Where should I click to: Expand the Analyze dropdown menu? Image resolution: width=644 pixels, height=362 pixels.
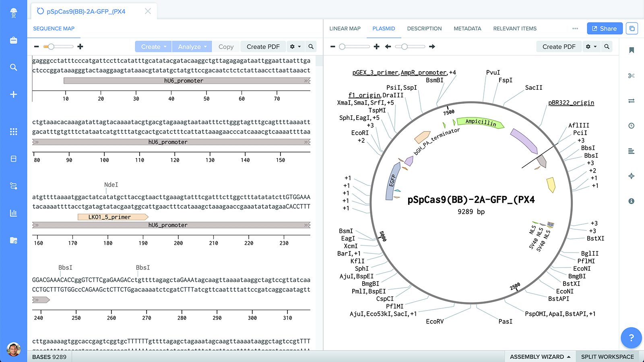click(192, 47)
